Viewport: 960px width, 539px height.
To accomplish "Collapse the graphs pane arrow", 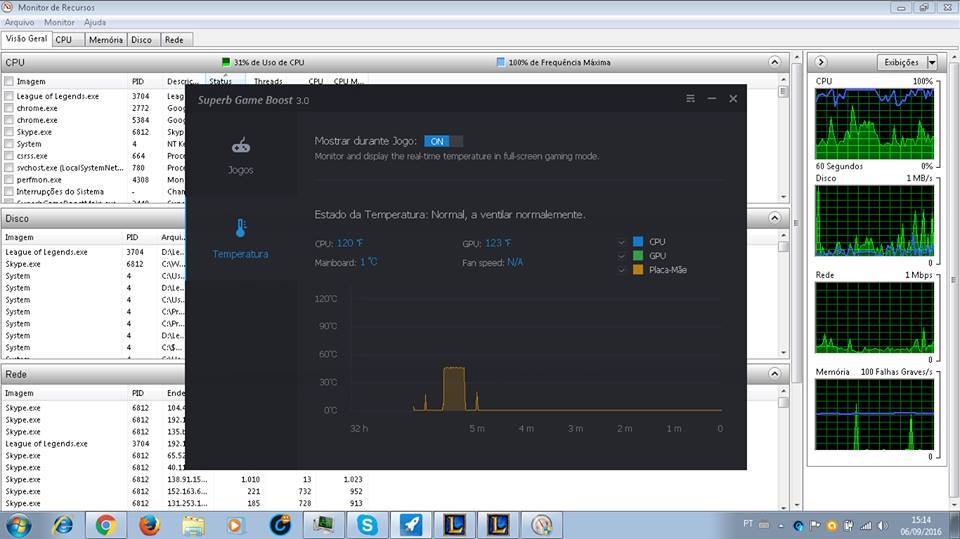I will pyautogui.click(x=821, y=62).
